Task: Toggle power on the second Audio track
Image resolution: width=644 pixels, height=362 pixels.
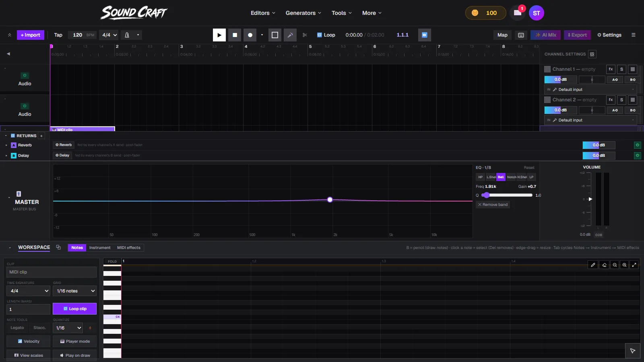Action: pos(25,106)
